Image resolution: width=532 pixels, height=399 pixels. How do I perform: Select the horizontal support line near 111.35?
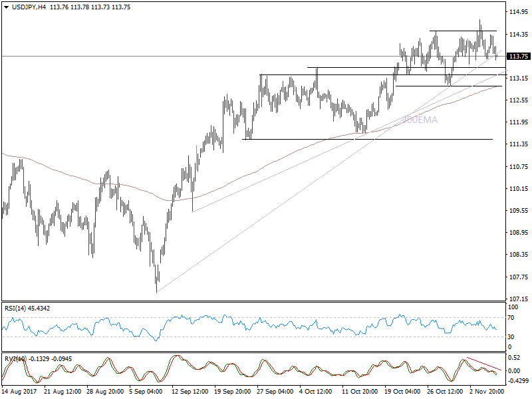click(368, 139)
